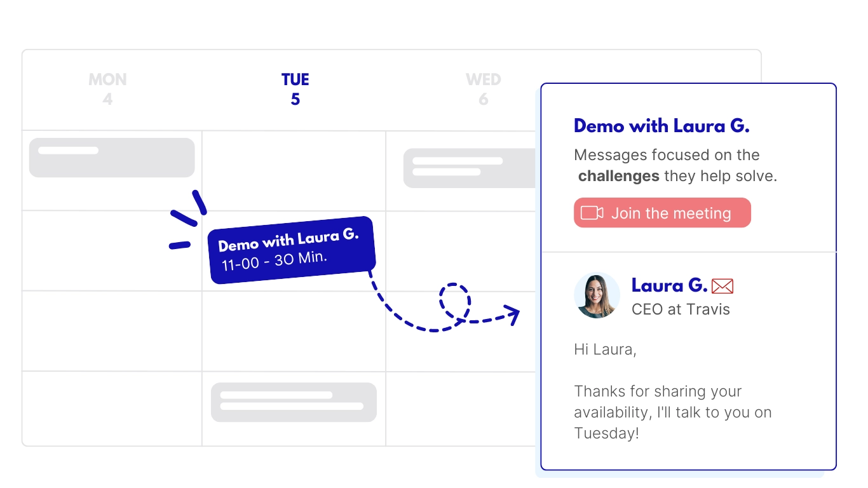Open the gray placeholder event on Tuesday
Screen dimensions: 868x488
coord(294,402)
